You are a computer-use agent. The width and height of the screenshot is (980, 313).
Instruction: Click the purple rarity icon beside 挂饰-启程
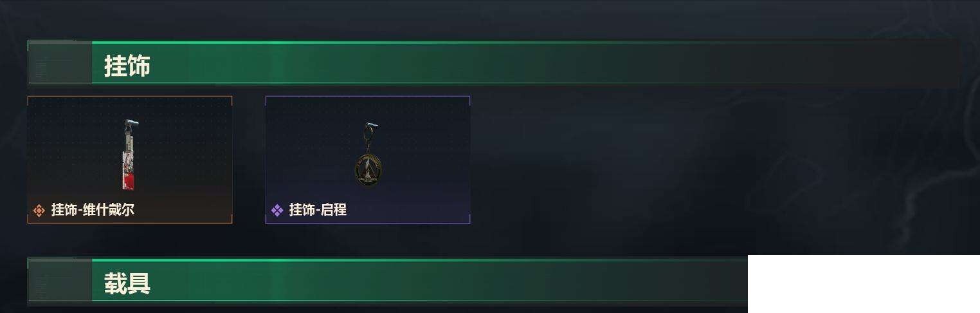click(x=277, y=210)
